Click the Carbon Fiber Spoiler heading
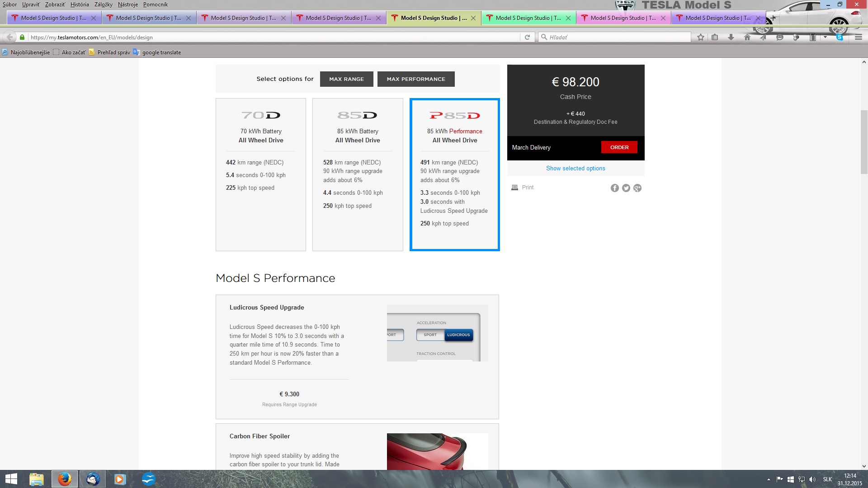868x488 pixels. click(x=259, y=436)
